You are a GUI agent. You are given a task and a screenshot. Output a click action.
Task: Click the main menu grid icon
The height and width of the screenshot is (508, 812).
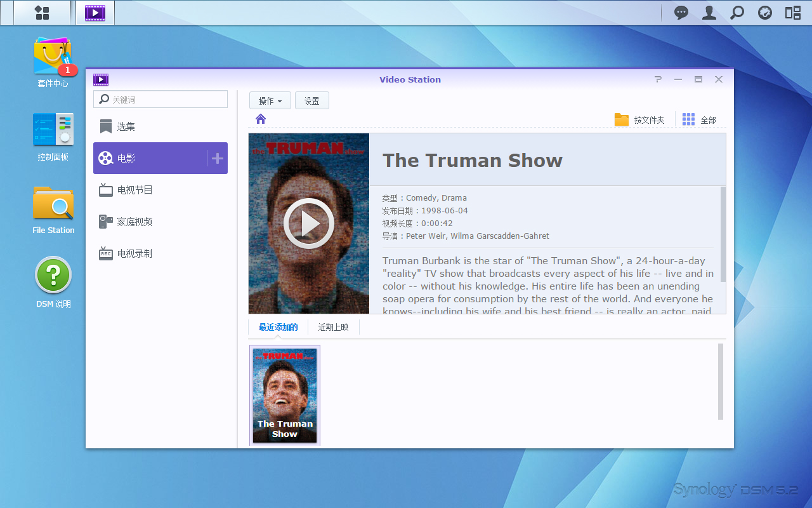click(x=42, y=13)
